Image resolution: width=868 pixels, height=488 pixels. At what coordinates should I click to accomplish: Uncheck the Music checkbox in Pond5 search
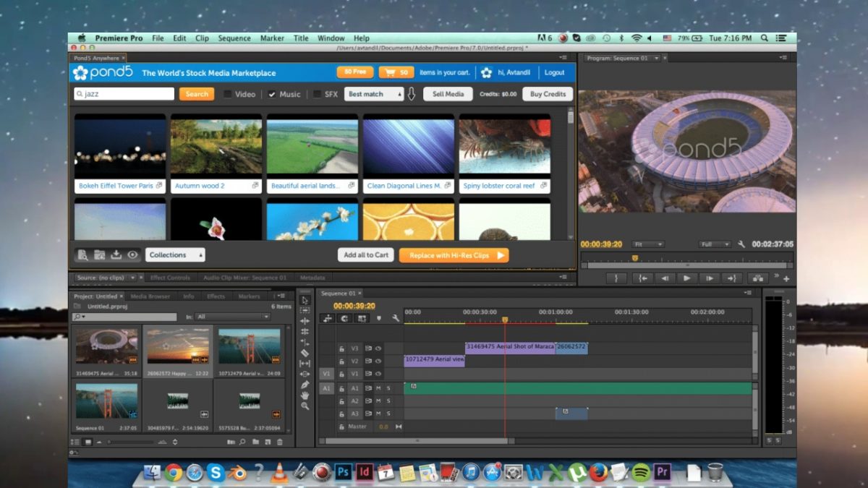[271, 94]
